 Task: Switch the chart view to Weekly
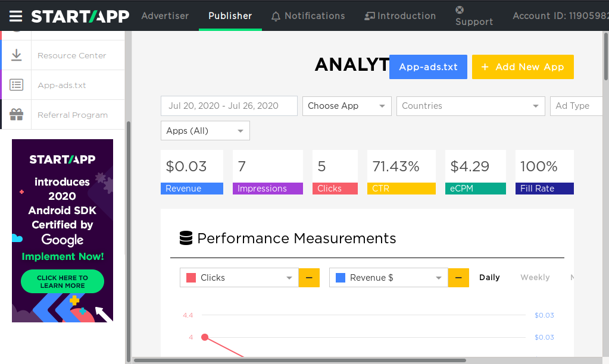coord(535,277)
